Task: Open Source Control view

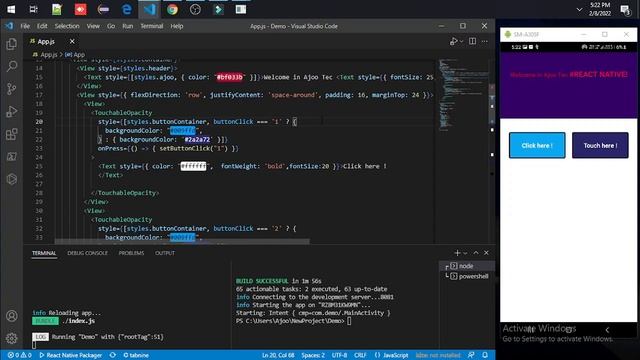Action: click(11, 89)
